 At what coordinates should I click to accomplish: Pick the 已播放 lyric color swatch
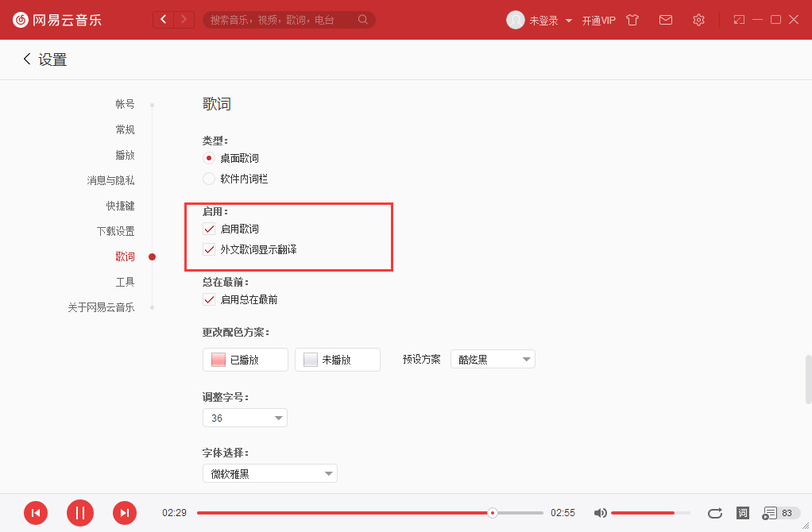tap(246, 359)
